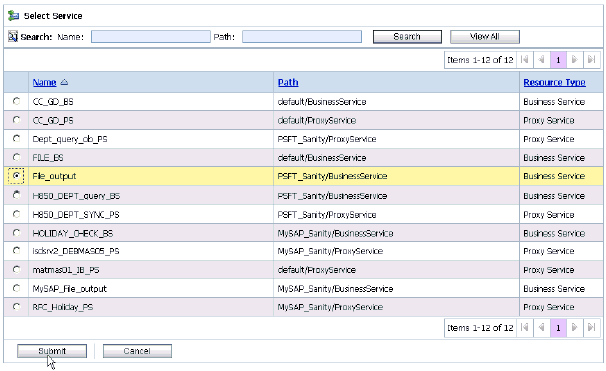606x371 pixels.
Task: Select HOLIDAY_CHECK_BS radio button
Action: click(16, 233)
